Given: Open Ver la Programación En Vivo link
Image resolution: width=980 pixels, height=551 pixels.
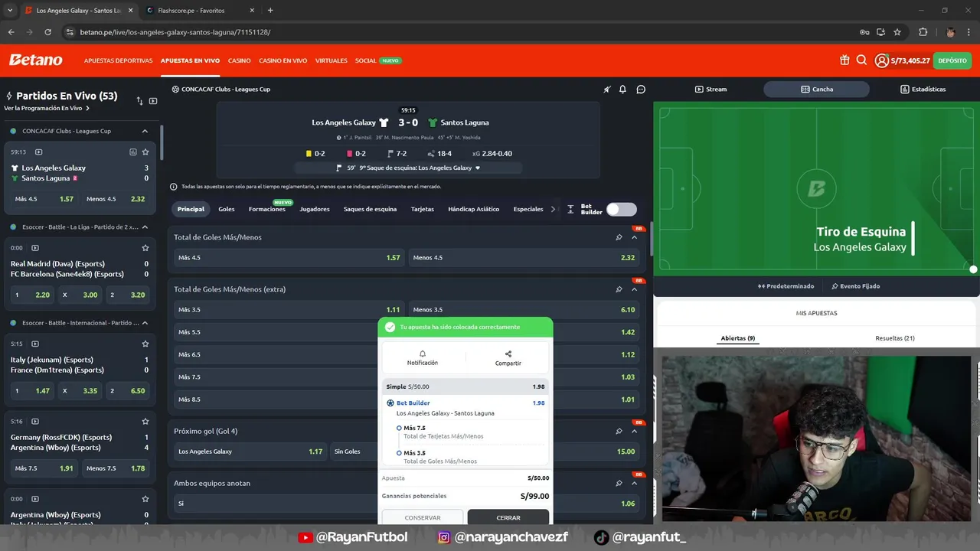Looking at the screenshot, I should coord(47,109).
